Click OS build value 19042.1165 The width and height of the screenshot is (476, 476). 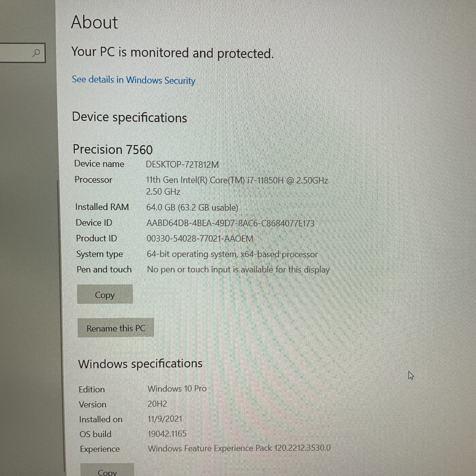pyautogui.click(x=167, y=434)
